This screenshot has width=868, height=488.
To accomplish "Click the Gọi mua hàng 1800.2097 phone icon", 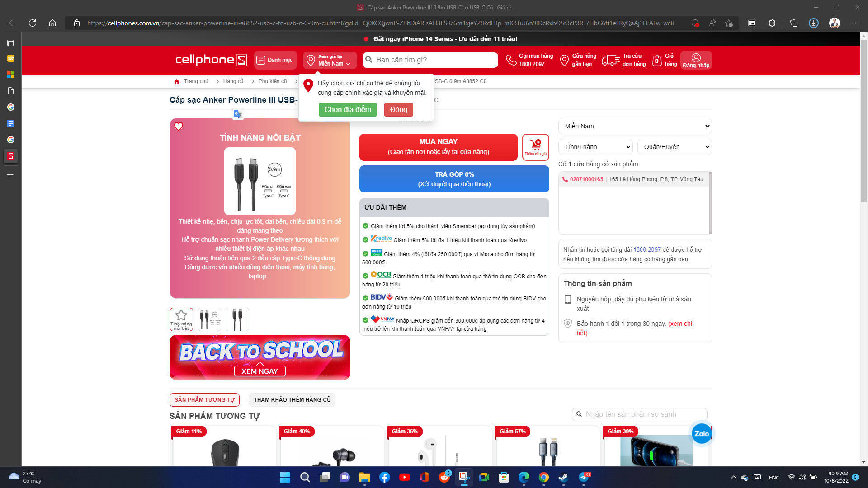I will [511, 60].
